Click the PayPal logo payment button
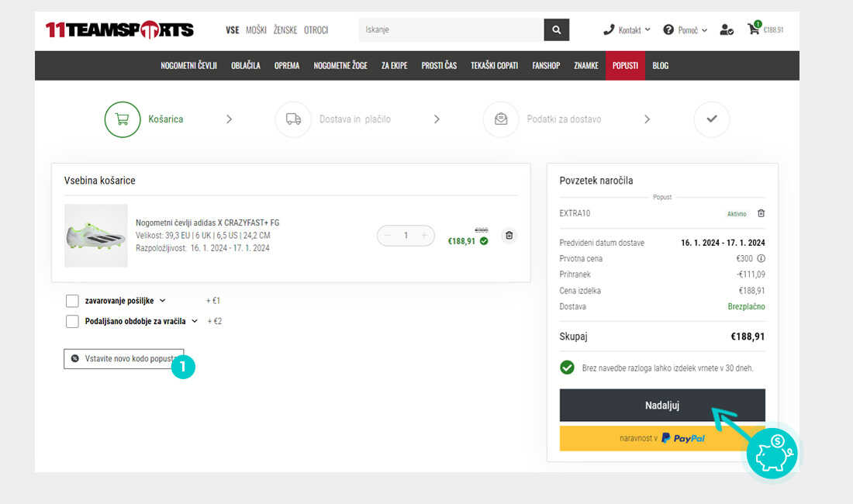853x504 pixels. 662,438
